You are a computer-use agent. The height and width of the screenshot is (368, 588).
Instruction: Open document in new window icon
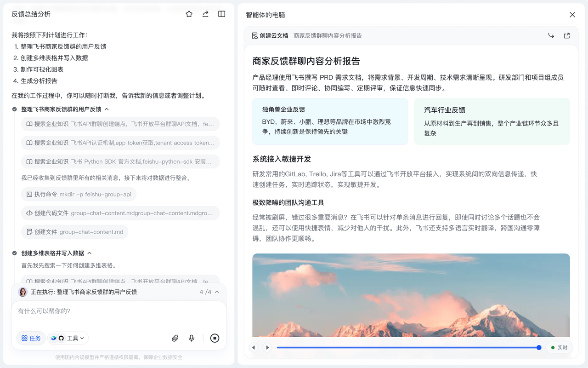coord(567,35)
